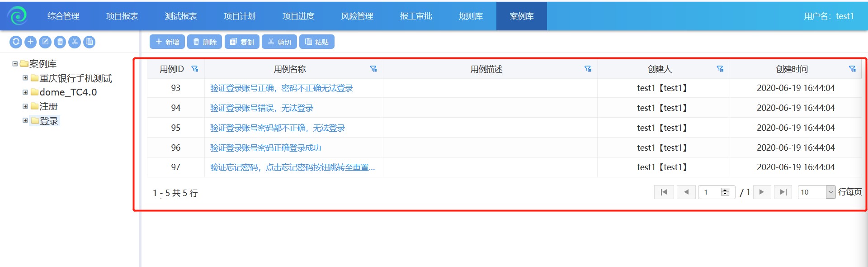Open the 项目进度 menu

tap(298, 16)
